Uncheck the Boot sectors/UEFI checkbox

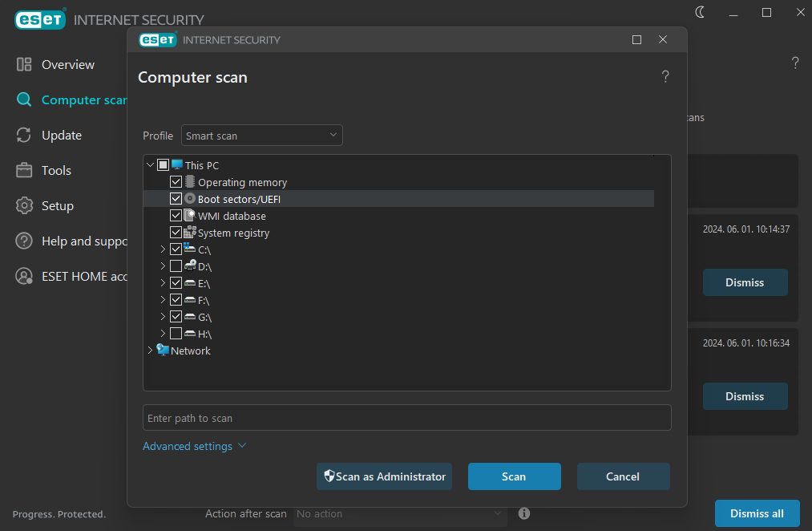point(176,198)
